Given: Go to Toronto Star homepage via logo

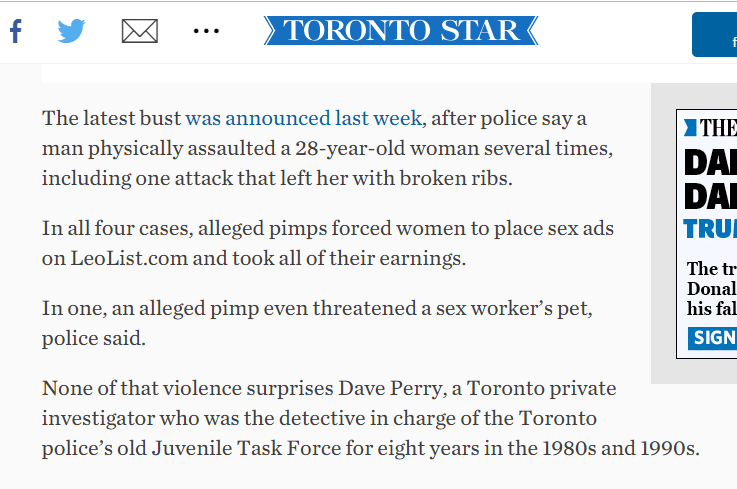Looking at the screenshot, I should point(401,31).
